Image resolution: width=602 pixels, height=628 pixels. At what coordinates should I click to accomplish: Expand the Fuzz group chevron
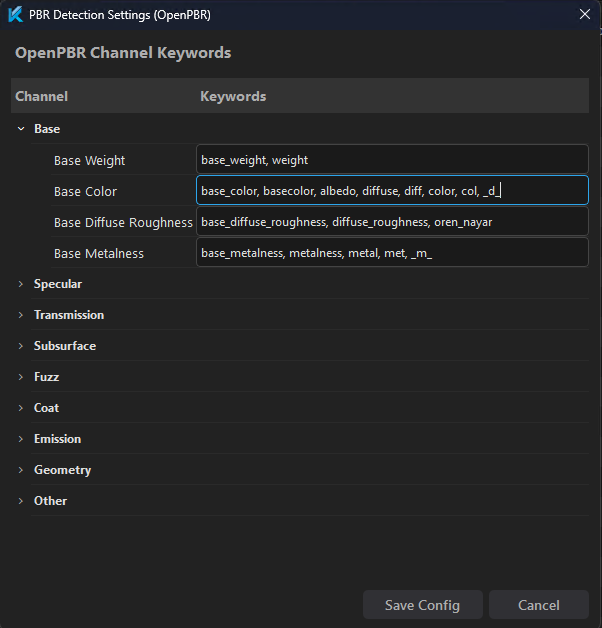tap(21, 377)
